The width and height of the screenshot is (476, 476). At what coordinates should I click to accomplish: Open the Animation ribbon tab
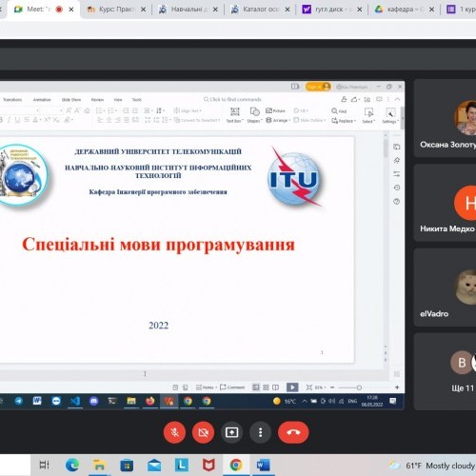click(x=42, y=100)
